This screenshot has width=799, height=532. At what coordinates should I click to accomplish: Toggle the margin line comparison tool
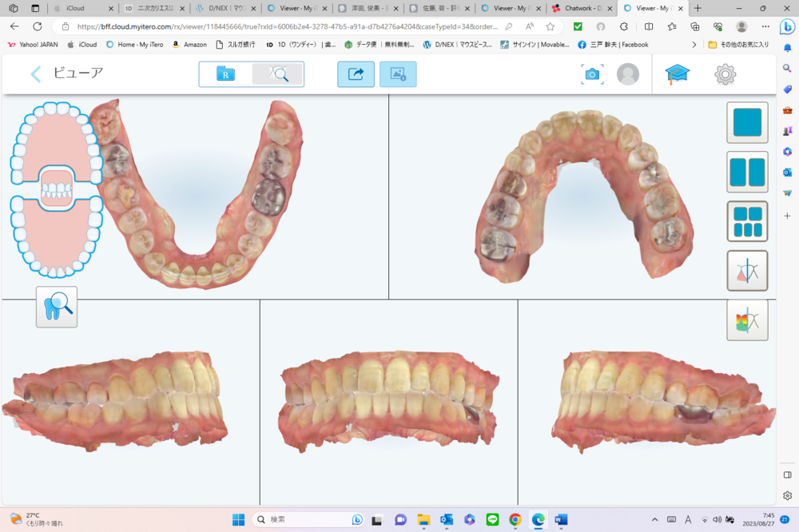pos(747,271)
